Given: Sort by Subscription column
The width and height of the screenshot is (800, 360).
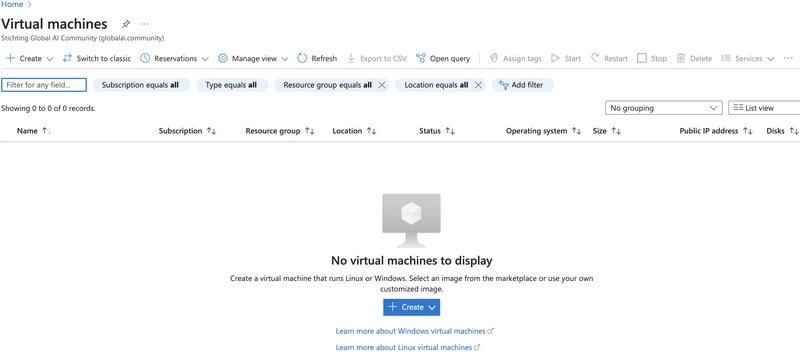Looking at the screenshot, I should coord(187,131).
